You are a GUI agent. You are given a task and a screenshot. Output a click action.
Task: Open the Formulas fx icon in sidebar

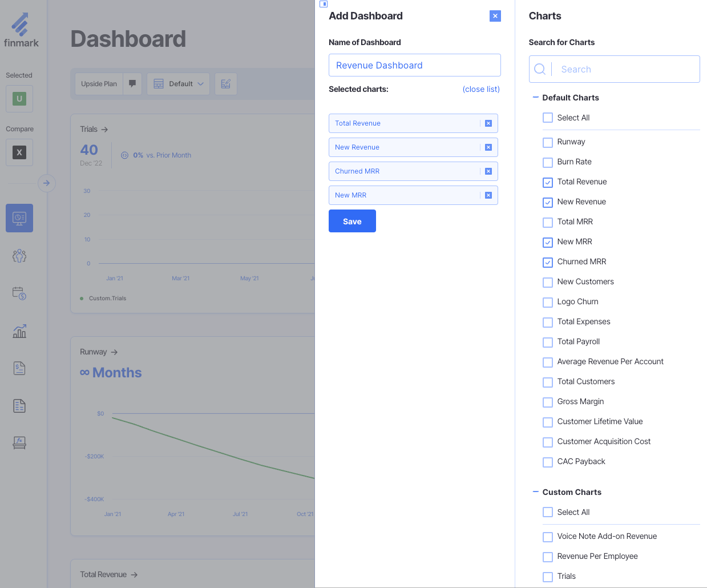(19, 442)
